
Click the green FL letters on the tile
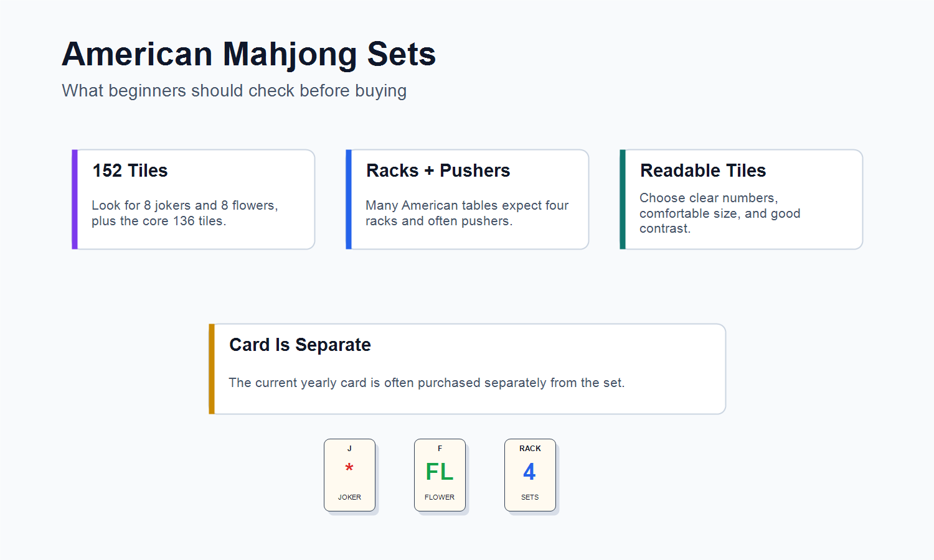(x=440, y=472)
